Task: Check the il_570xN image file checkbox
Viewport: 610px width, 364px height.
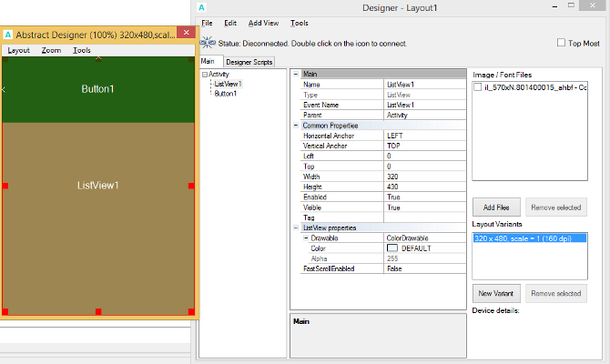Action: (x=479, y=87)
